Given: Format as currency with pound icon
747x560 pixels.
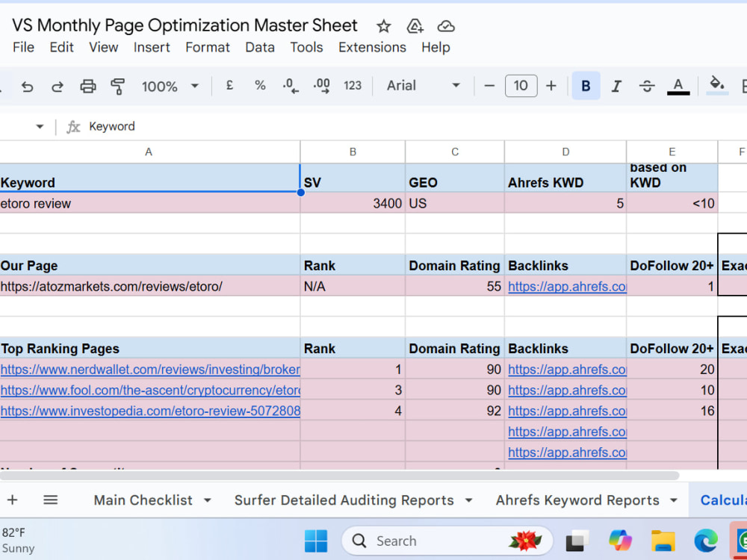Looking at the screenshot, I should coord(229,86).
